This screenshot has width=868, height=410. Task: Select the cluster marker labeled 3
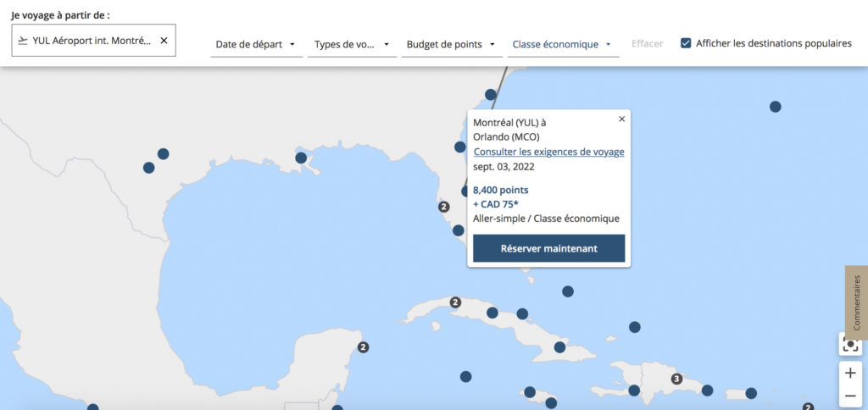point(676,379)
